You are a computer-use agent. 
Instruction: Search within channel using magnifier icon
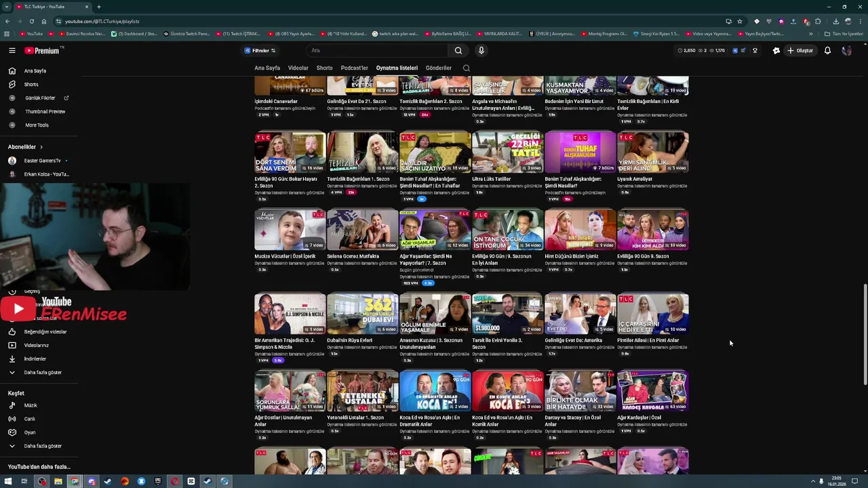[x=466, y=68]
